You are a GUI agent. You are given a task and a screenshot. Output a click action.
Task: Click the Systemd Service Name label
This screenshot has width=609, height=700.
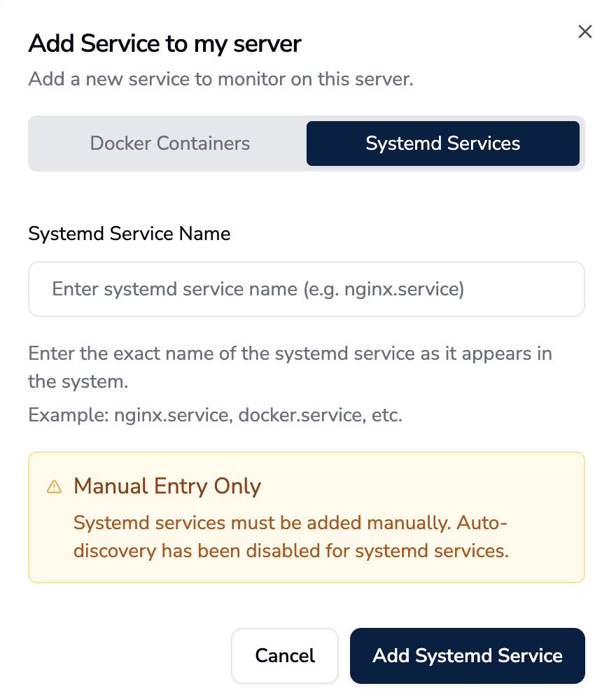129,233
